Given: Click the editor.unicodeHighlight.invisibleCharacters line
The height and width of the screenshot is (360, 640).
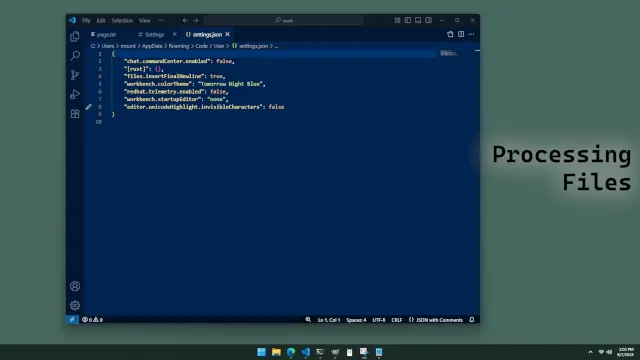Looking at the screenshot, I should [204, 107].
